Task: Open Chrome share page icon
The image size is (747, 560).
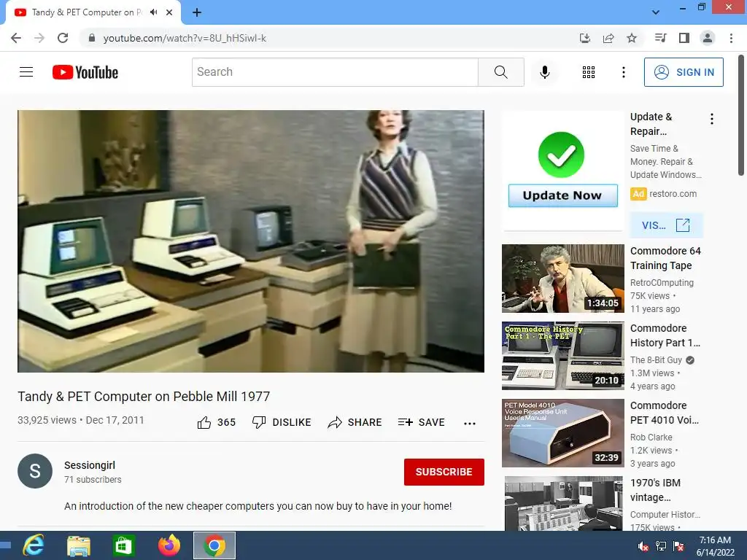Action: (608, 38)
